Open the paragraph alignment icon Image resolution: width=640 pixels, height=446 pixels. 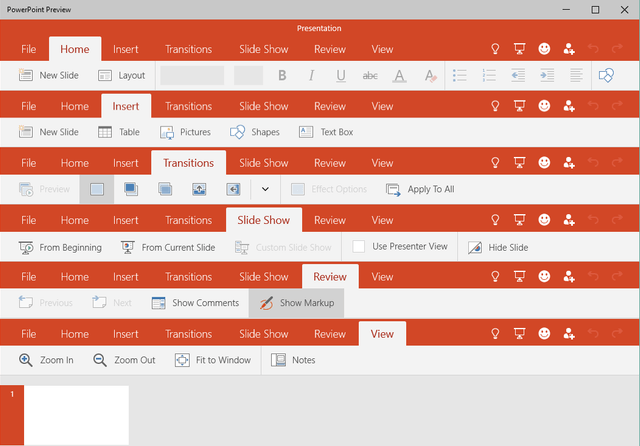[576, 75]
